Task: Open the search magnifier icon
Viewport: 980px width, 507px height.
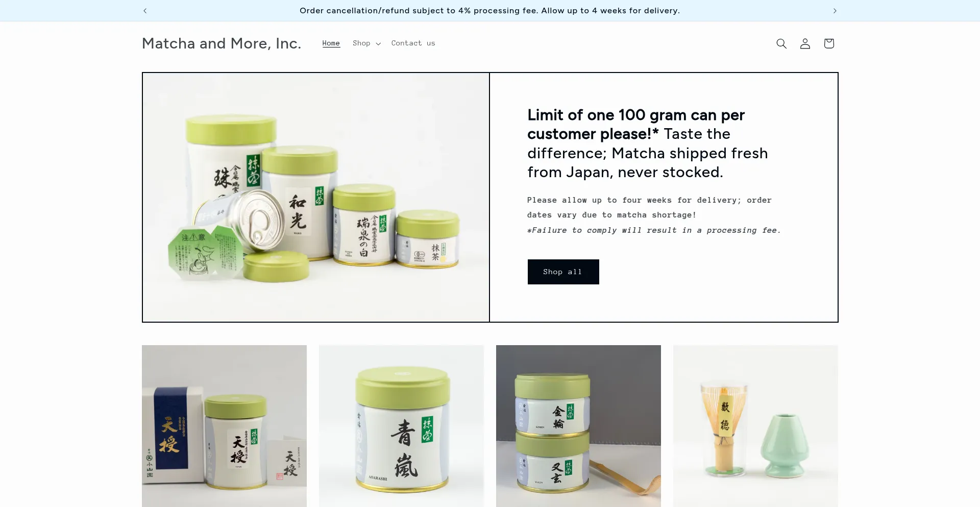Action: [781, 43]
